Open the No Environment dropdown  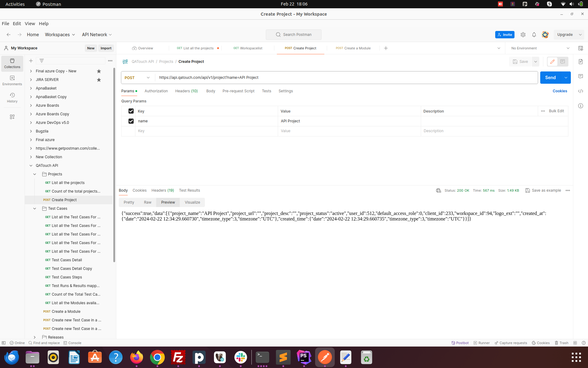coord(539,48)
